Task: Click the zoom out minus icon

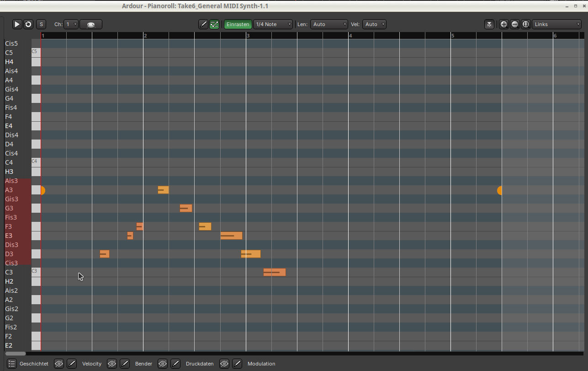Action: [x=515, y=24]
